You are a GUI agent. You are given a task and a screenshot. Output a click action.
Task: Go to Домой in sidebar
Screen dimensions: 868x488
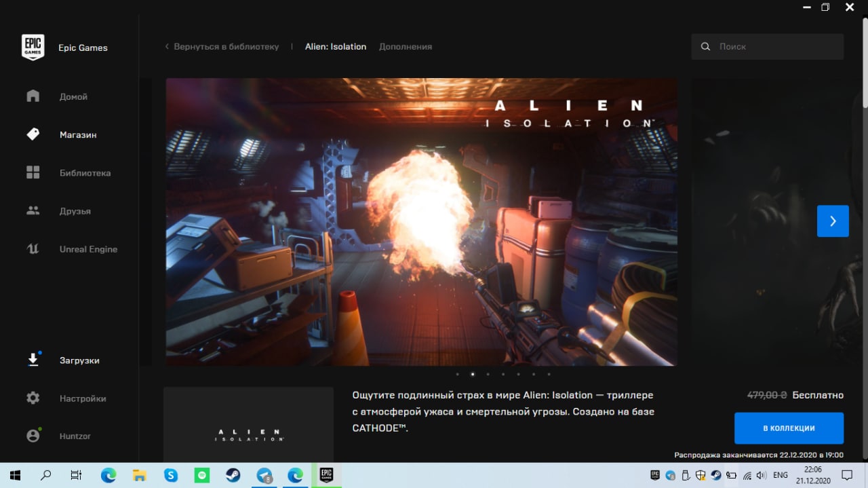[x=73, y=96]
